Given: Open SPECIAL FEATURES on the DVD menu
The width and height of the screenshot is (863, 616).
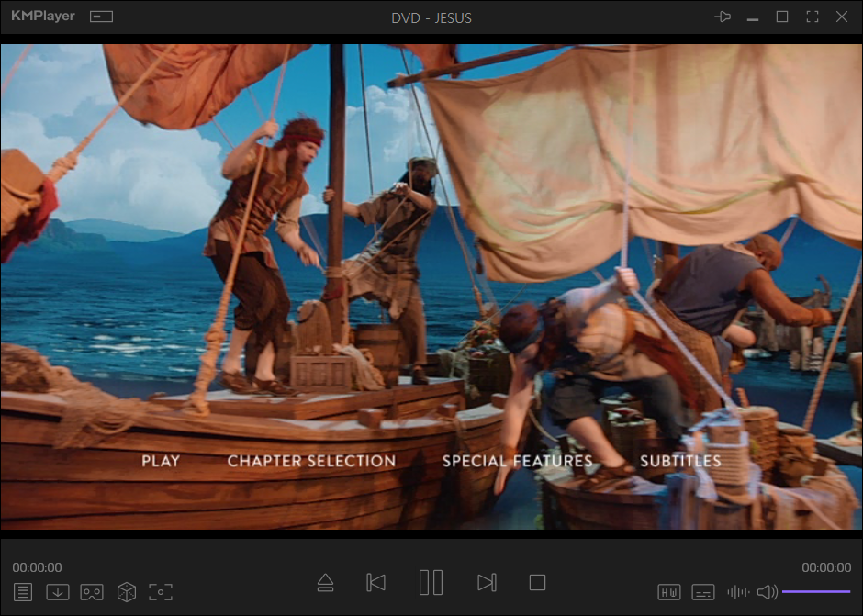Looking at the screenshot, I should (518, 461).
